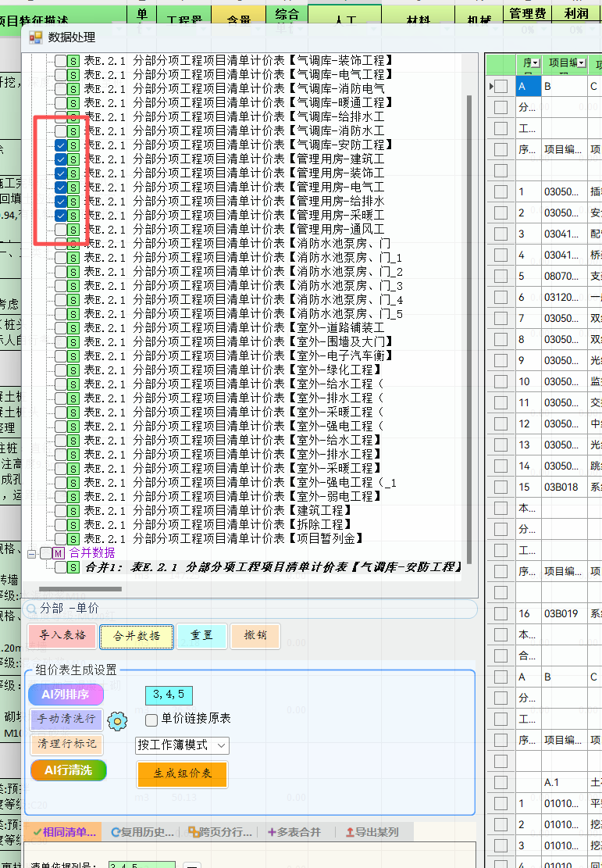
Task: Click the magnifier icon in the search box
Action: (x=31, y=609)
